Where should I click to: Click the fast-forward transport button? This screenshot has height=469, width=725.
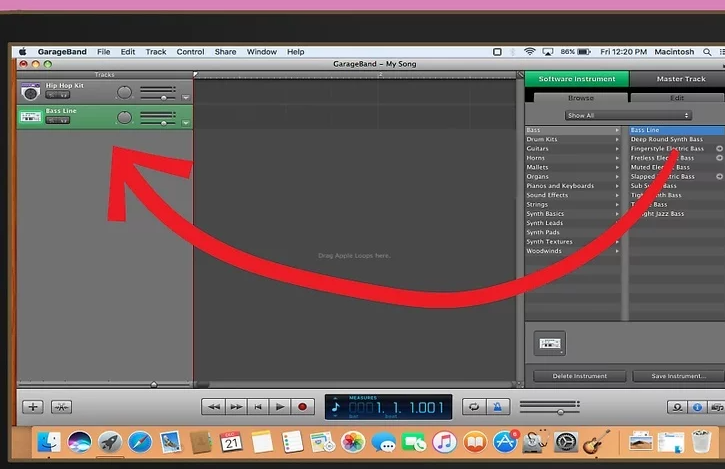coord(236,407)
